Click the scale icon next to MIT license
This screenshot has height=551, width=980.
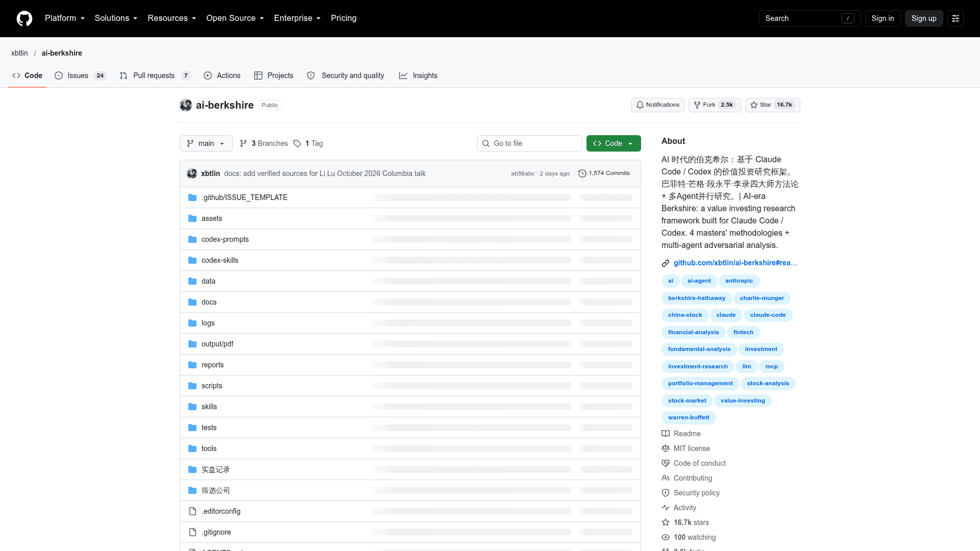click(666, 448)
